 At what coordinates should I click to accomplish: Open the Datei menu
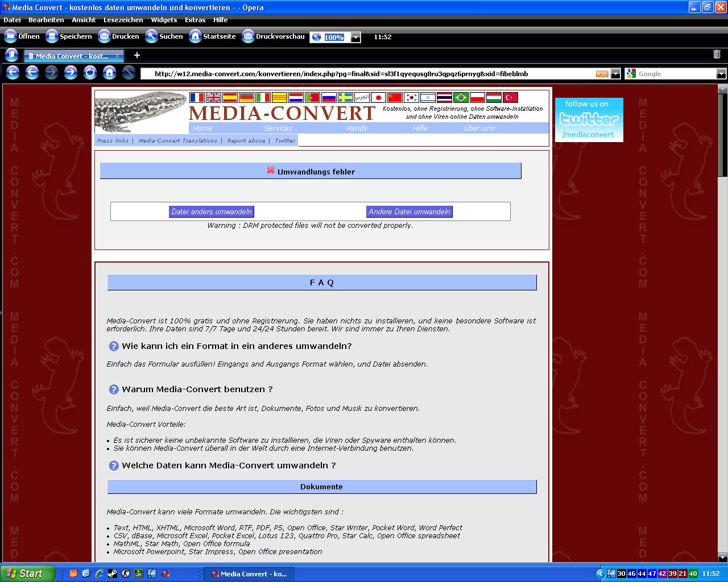(x=12, y=20)
